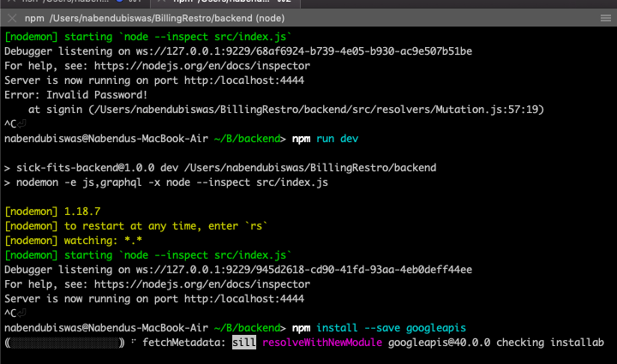
Task: Click the '[nodemon] watching: *.*' line
Action: click(x=73, y=240)
